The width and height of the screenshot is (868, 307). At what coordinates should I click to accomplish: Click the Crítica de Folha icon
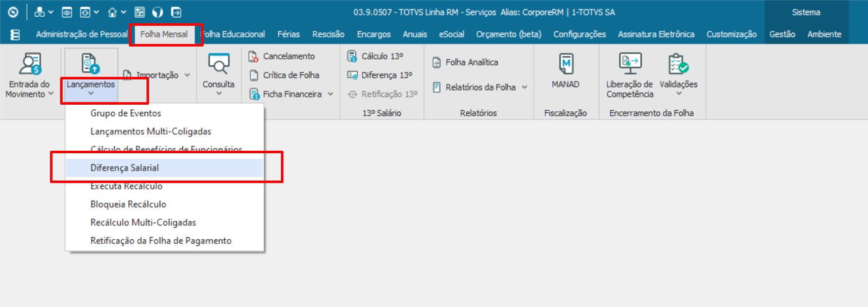(254, 75)
